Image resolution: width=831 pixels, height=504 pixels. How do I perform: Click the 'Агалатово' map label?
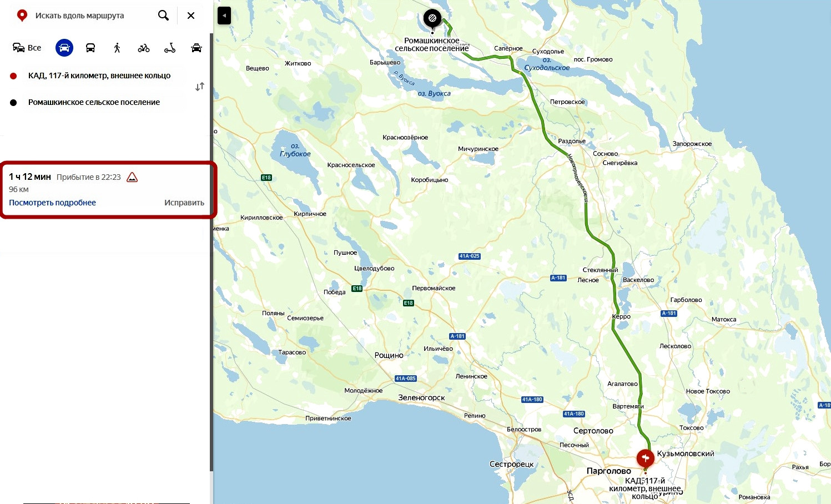pos(623,384)
